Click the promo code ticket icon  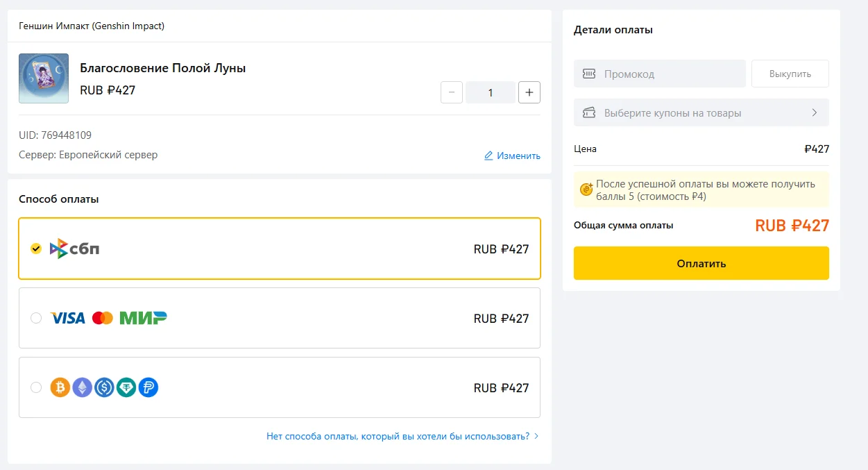(589, 74)
